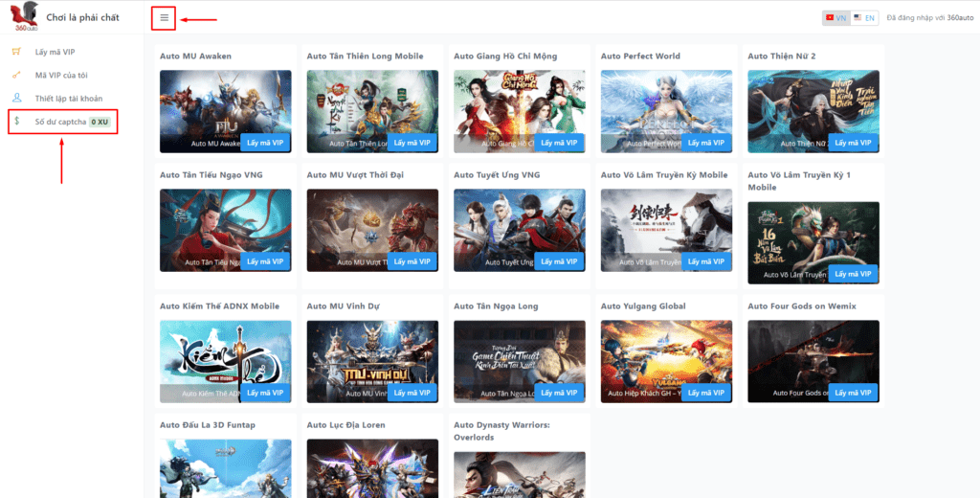
Task: Open the Auto Tuyết Ưng VNG thumbnail
Action: pos(520,230)
